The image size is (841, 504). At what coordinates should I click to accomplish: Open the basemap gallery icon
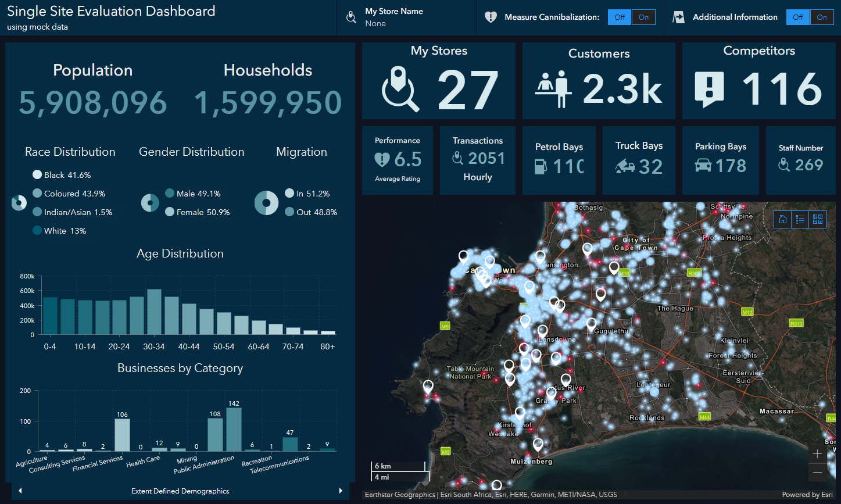(818, 219)
